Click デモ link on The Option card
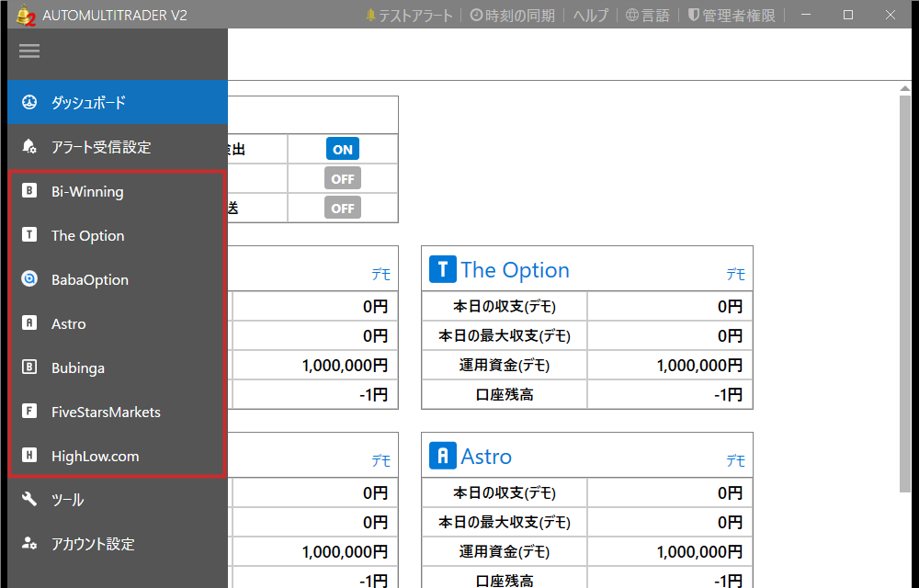Screen dimensions: 919x588 click(x=735, y=274)
